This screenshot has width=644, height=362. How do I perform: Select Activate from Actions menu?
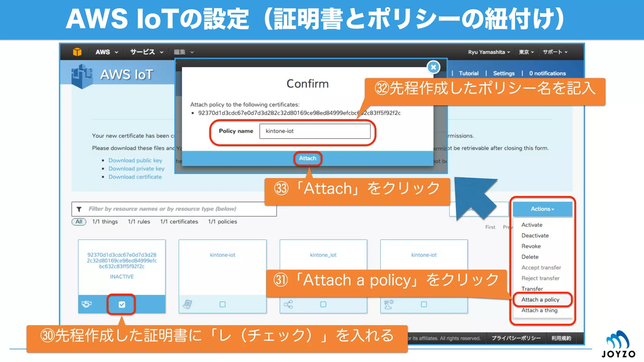pos(532,225)
